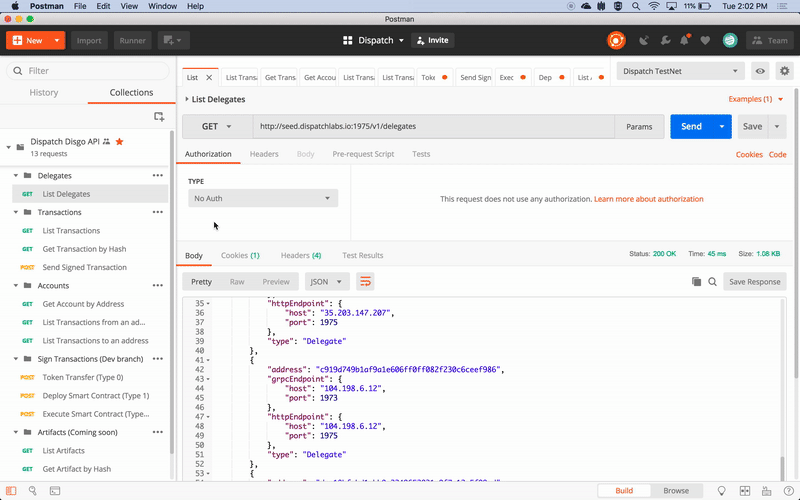This screenshot has height=500, width=800.
Task: Open Accounts folder more options
Action: 158,286
